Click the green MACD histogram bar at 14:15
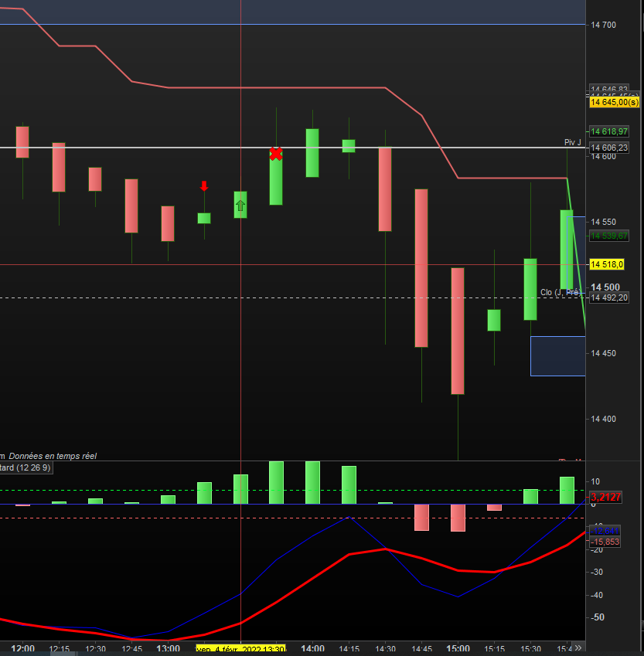Image resolution: width=644 pixels, height=656 pixels. click(x=349, y=485)
